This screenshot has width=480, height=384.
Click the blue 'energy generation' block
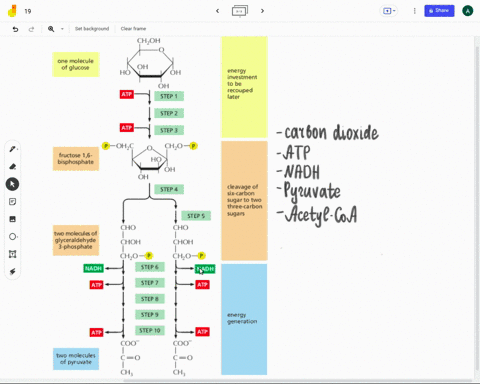(x=244, y=319)
